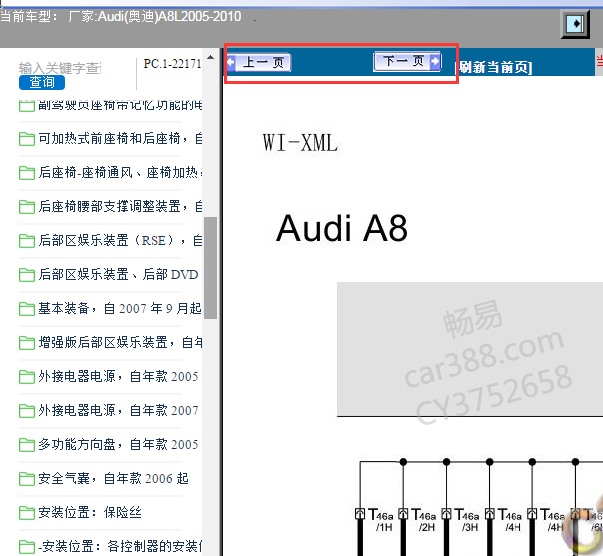This screenshot has width=603, height=556.
Task: Click the sidebar vertical scrollbar thumb
Action: 210,268
